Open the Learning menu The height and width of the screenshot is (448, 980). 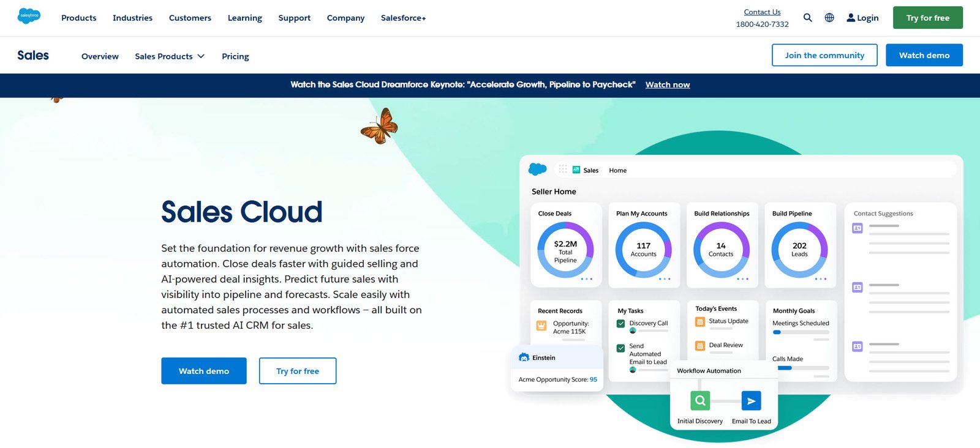[x=245, y=18]
